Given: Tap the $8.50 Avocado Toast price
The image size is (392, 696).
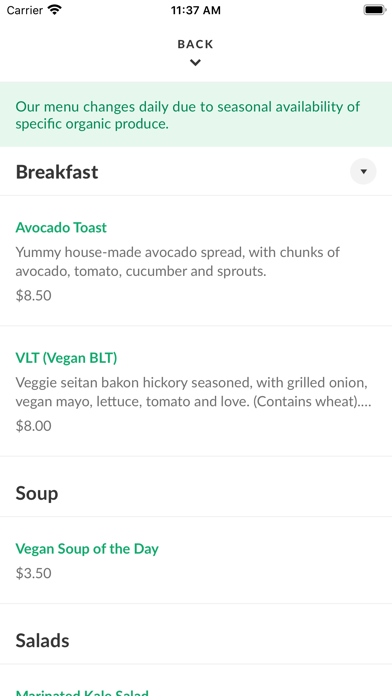Looking at the screenshot, I should pyautogui.click(x=33, y=296).
